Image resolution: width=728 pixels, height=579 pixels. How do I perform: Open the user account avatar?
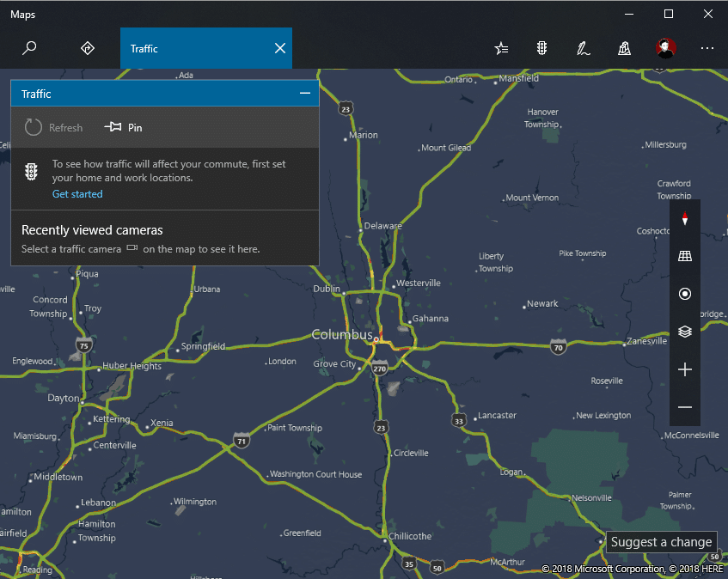click(x=665, y=48)
